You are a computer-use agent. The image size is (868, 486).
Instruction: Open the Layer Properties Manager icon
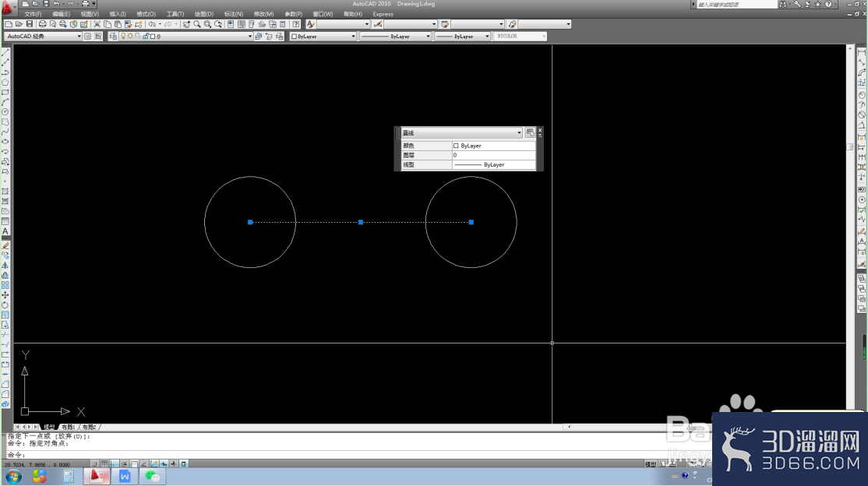coord(114,36)
